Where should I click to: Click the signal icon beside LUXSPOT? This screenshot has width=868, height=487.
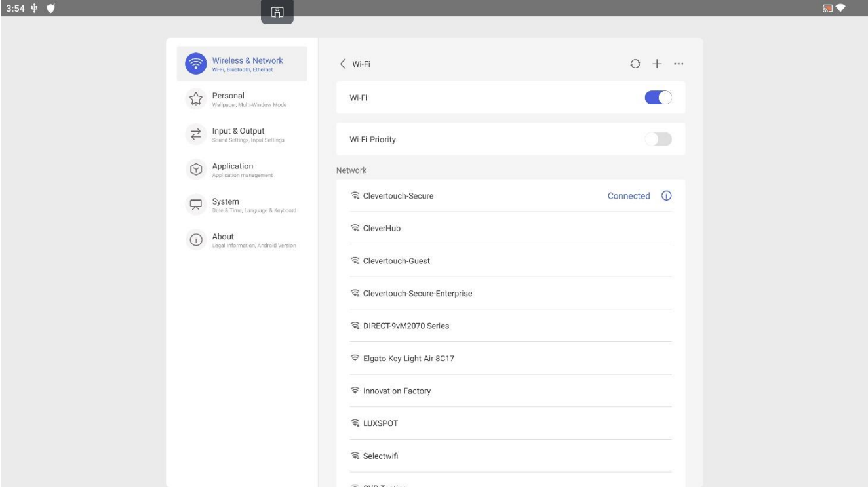(x=355, y=423)
